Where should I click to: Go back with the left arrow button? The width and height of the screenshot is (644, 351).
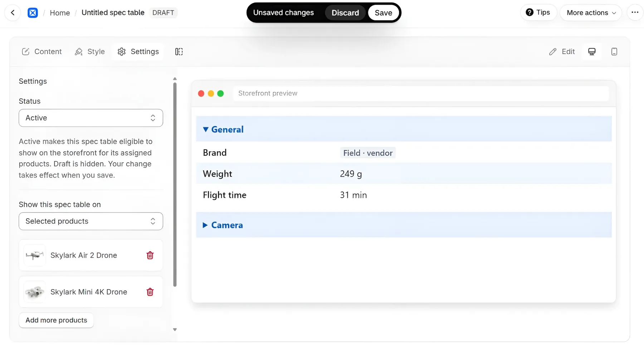tap(13, 13)
